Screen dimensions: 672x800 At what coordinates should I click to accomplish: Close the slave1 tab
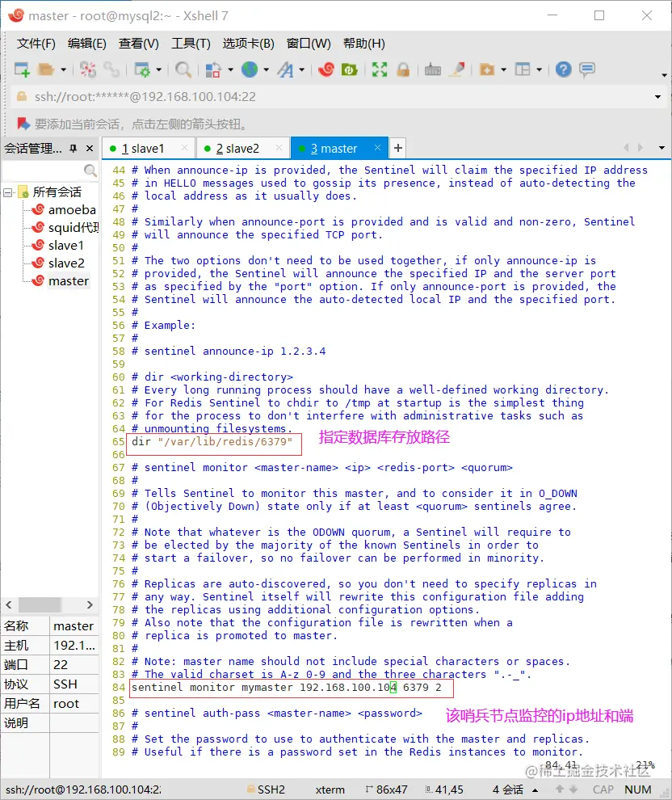click(185, 148)
